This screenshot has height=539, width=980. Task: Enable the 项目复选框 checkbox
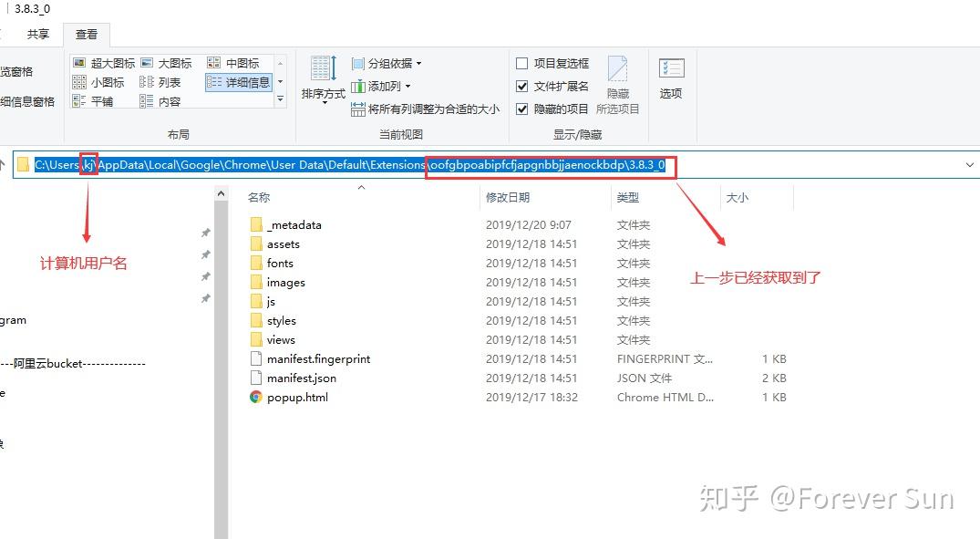(521, 63)
